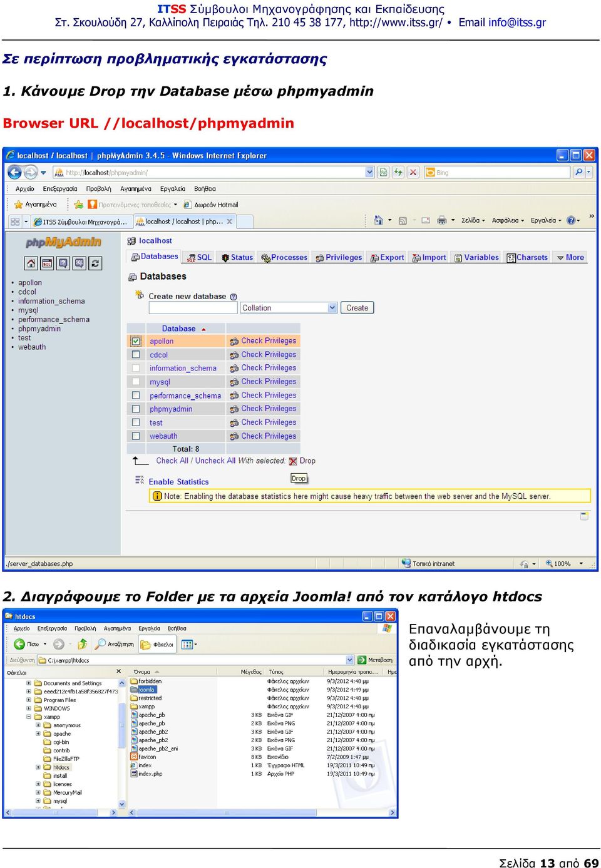Click the IE command bar Home icon
Viewport: 601px width, 868px height.
[378, 220]
